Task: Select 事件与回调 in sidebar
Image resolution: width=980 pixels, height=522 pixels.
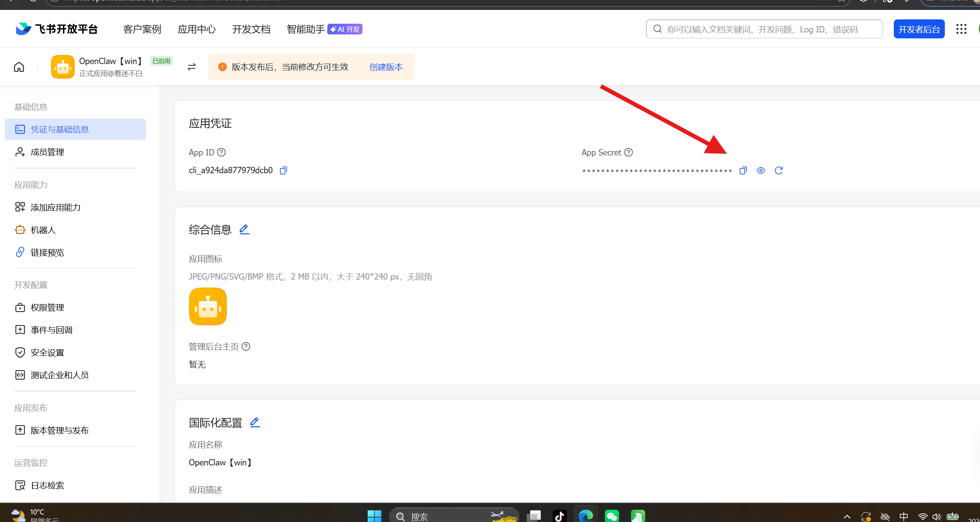Action: (51, 330)
